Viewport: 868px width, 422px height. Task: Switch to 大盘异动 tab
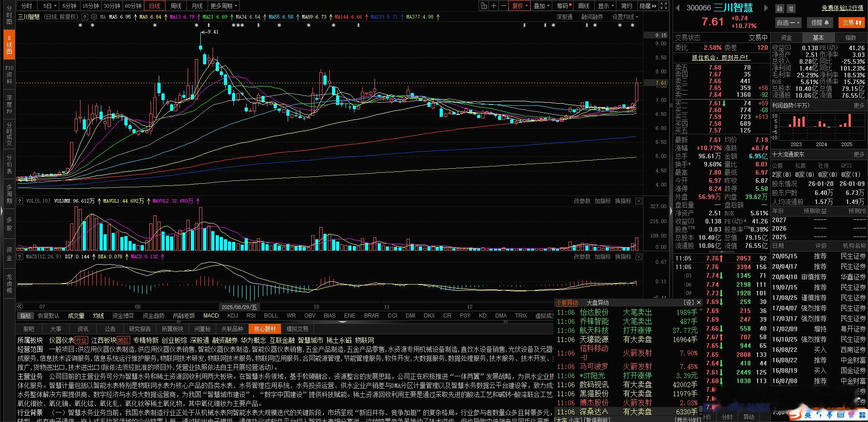598,303
